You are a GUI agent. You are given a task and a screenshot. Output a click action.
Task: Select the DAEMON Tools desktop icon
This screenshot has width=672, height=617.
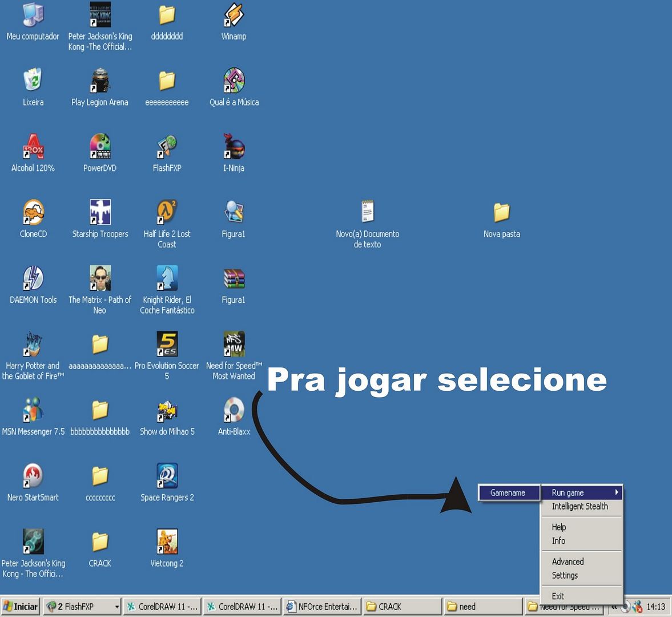coord(33,278)
